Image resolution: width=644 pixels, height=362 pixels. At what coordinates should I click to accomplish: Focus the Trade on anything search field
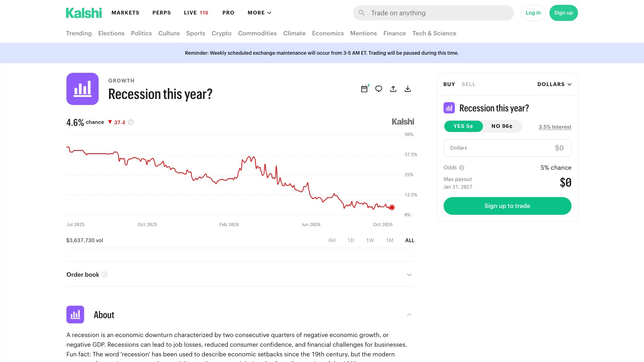point(433,13)
